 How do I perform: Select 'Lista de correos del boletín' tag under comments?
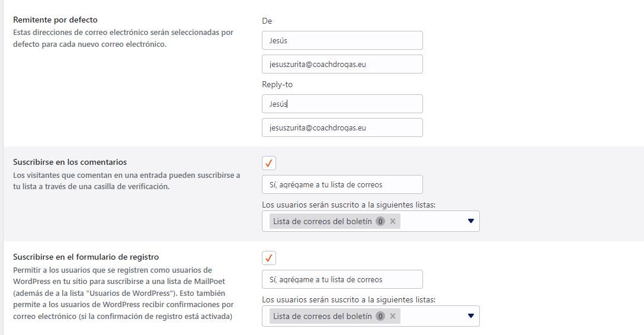pyautogui.click(x=322, y=221)
